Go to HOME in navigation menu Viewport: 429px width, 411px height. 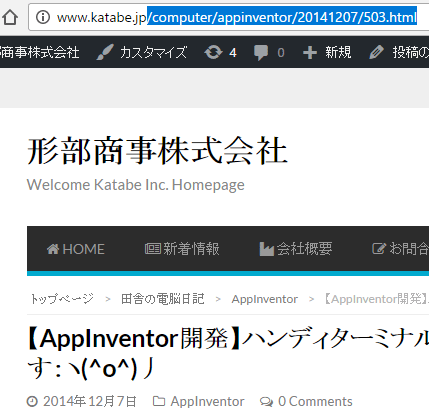(83, 249)
